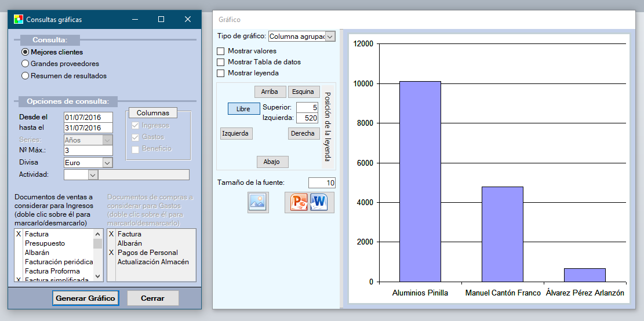Expand the Divisa currency dropdown
Screen dimensions: 644x321
coord(107,163)
